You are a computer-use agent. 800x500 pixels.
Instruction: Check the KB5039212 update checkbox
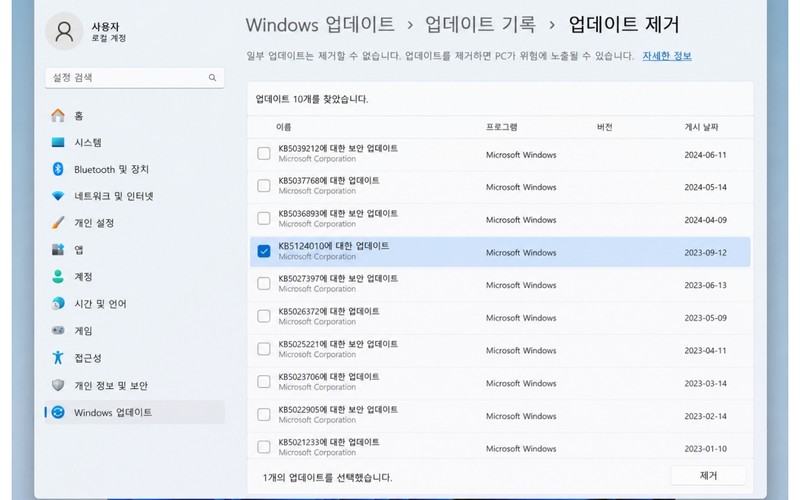coord(264,153)
